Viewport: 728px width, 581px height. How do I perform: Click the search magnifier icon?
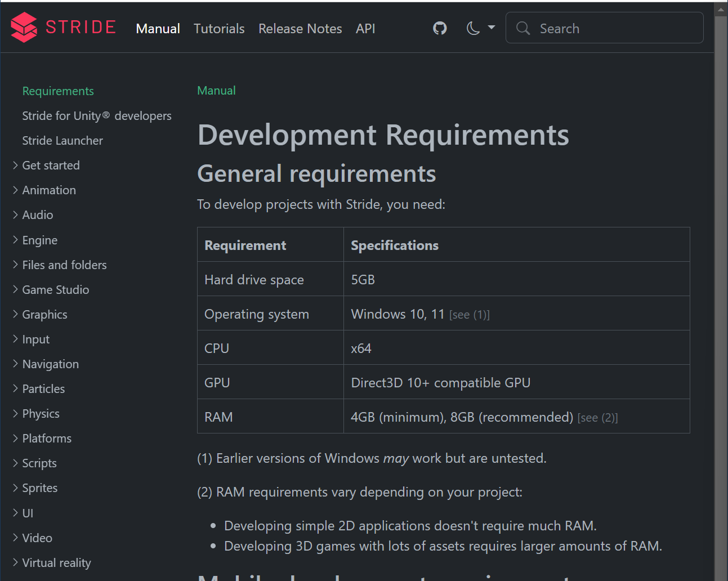tap(522, 28)
